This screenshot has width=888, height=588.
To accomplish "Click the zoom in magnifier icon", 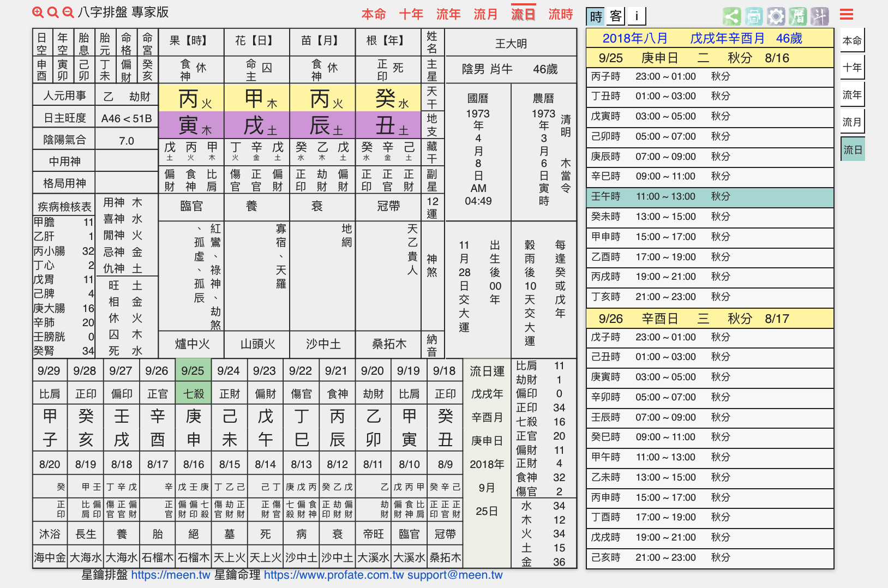I will [38, 13].
